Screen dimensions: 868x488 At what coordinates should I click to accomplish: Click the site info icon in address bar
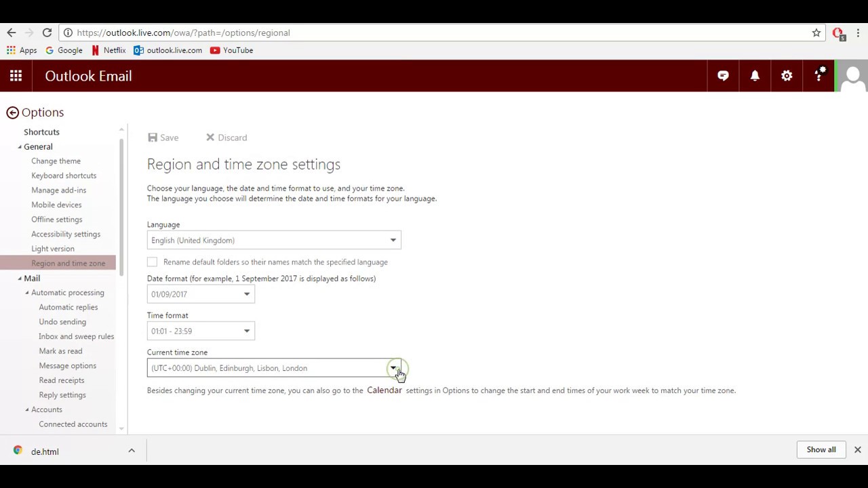pos(68,33)
